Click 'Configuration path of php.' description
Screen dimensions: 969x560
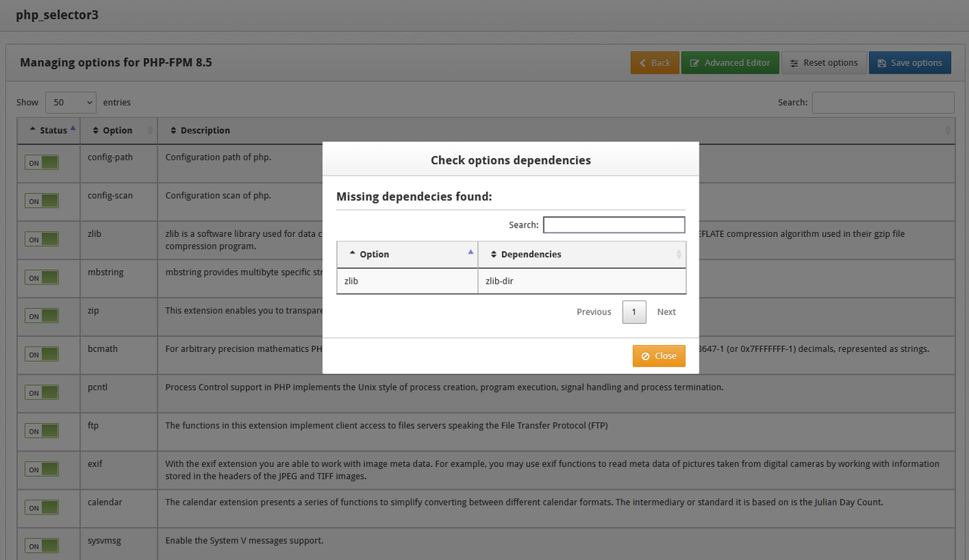pos(218,157)
